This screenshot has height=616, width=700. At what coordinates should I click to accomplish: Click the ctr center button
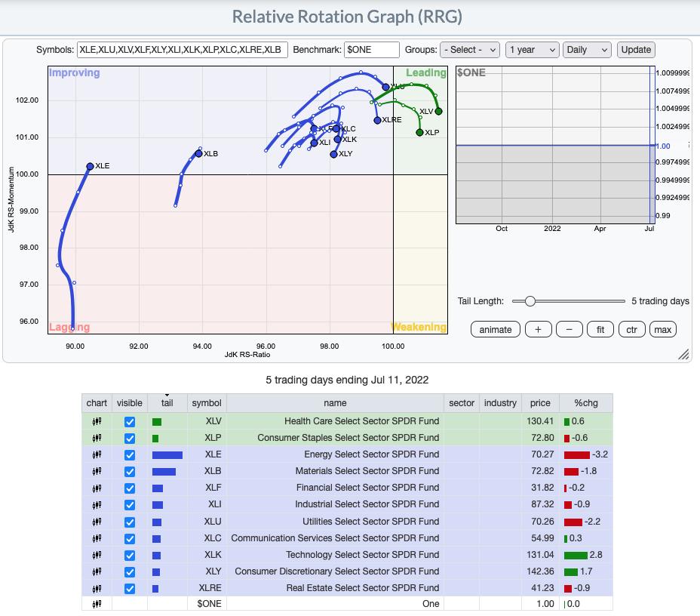[631, 330]
